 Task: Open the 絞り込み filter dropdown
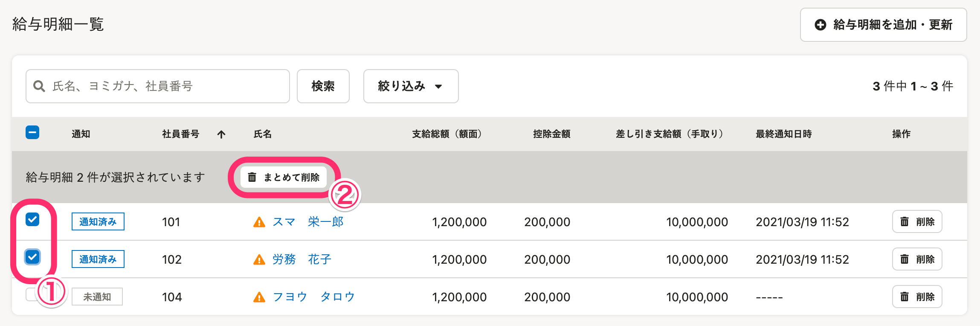click(x=411, y=86)
